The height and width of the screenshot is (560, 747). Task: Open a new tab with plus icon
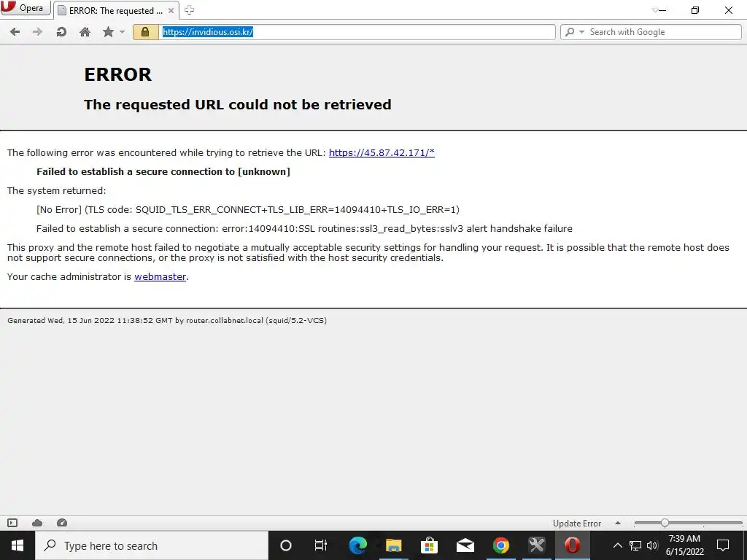[x=189, y=10]
